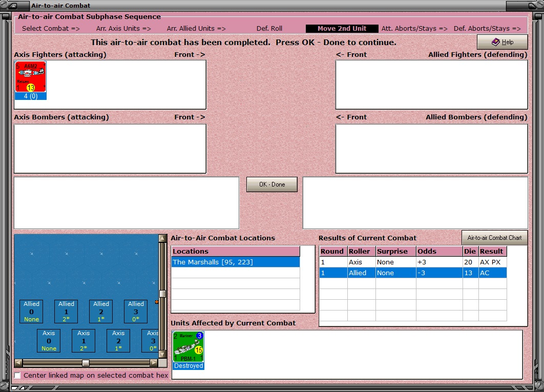Click Att. Aborts/Stays subphase

414,29
